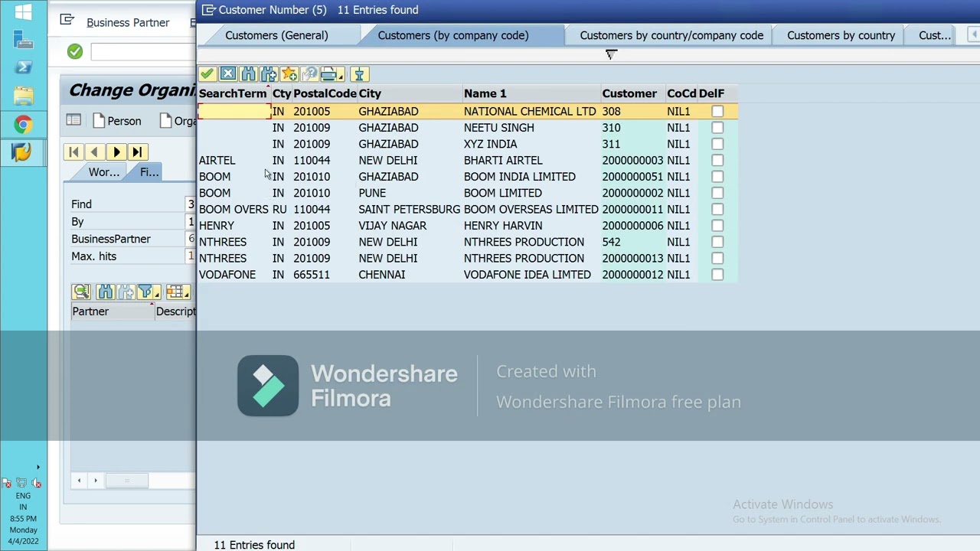Click the Find Next binoculars-plus icon in hit list
The width and height of the screenshot is (980, 551).
point(269,74)
